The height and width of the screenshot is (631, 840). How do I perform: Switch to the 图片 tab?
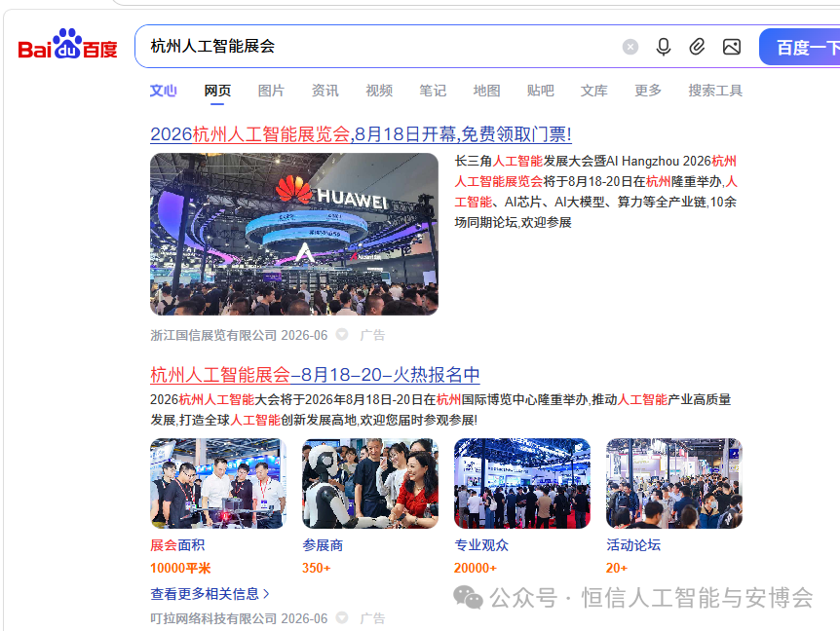click(271, 91)
